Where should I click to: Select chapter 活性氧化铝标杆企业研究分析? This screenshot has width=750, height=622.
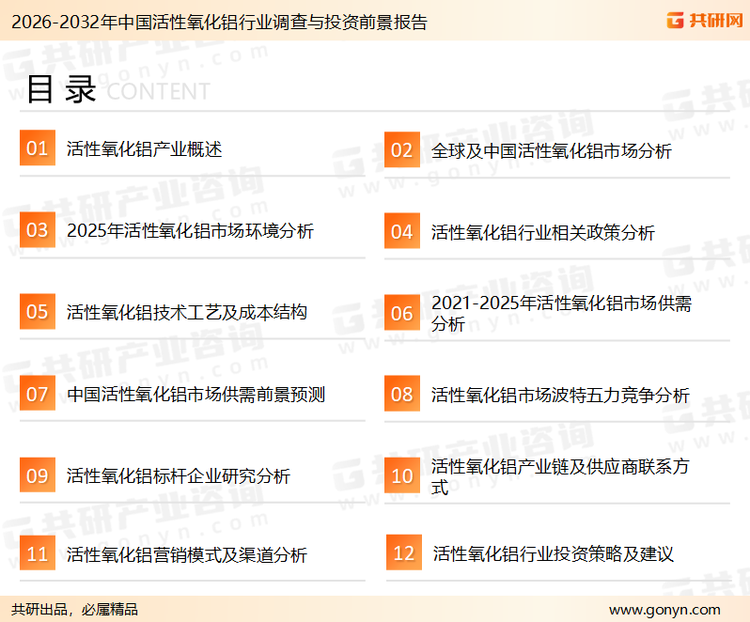178,476
